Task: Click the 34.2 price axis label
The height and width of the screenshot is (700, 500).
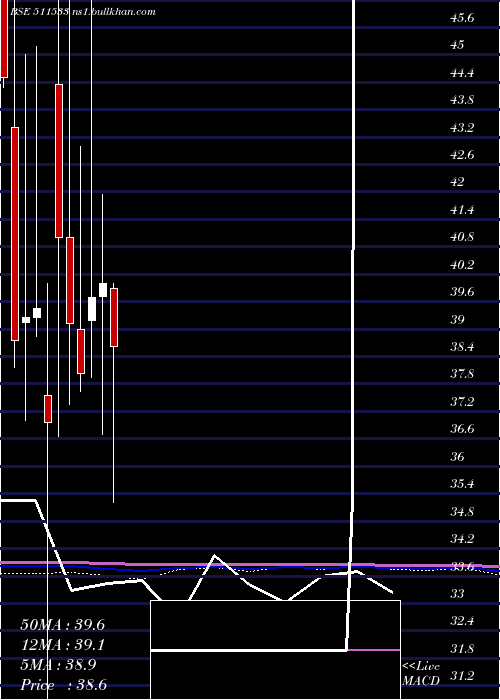Action: click(462, 539)
